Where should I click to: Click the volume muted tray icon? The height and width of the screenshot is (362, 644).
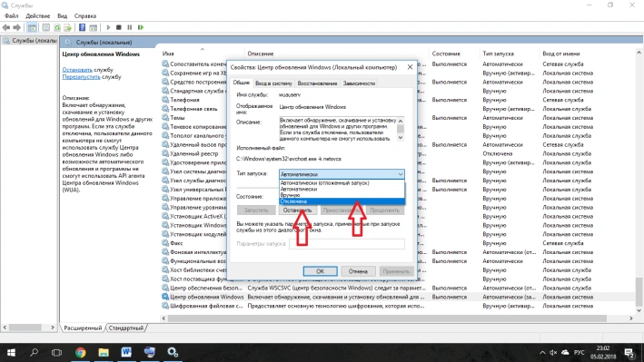(x=553, y=353)
